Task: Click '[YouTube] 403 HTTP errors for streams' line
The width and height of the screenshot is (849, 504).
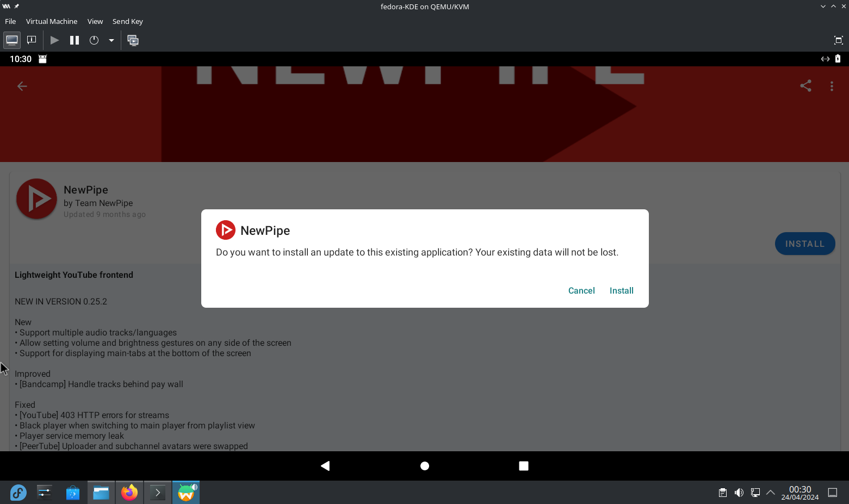Action: pos(92,415)
